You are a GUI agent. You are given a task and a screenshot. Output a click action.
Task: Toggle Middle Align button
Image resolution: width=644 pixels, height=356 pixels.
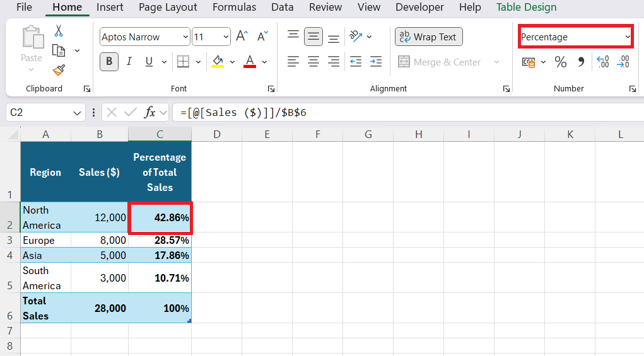(x=313, y=37)
